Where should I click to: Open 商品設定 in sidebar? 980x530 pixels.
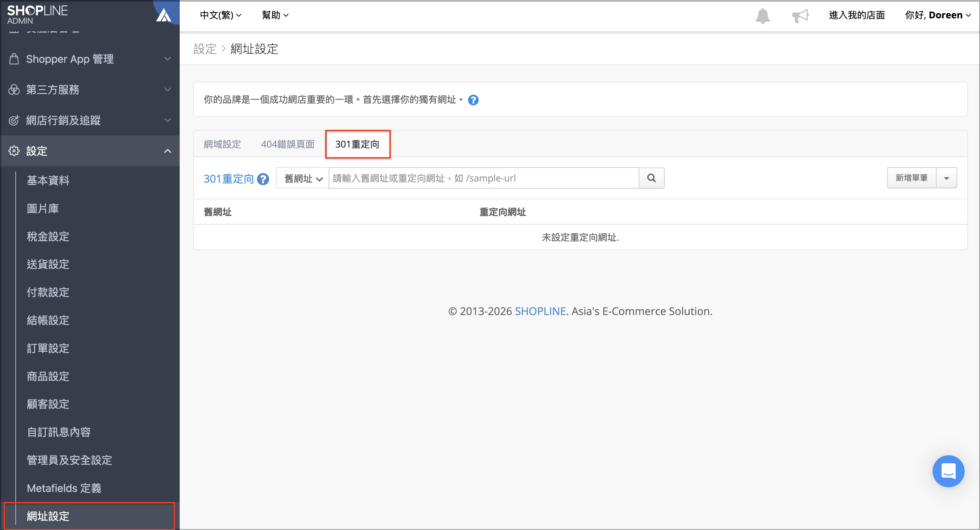[x=48, y=376]
